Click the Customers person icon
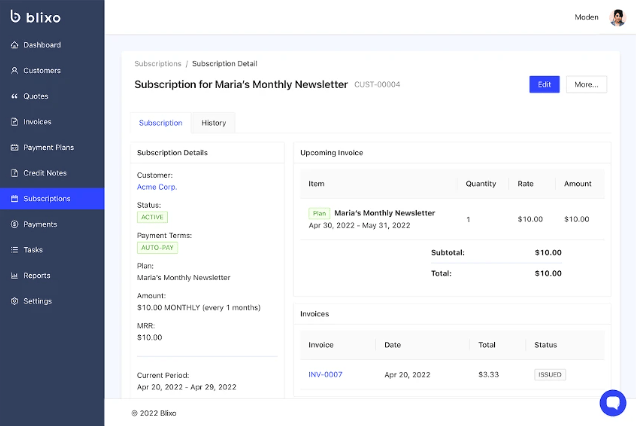This screenshot has height=426, width=636. pos(14,71)
